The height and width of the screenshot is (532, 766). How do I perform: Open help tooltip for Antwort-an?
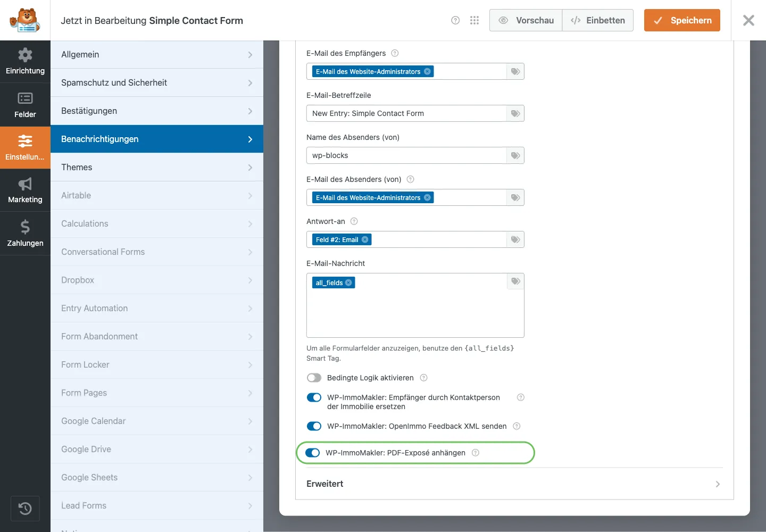[x=354, y=221]
